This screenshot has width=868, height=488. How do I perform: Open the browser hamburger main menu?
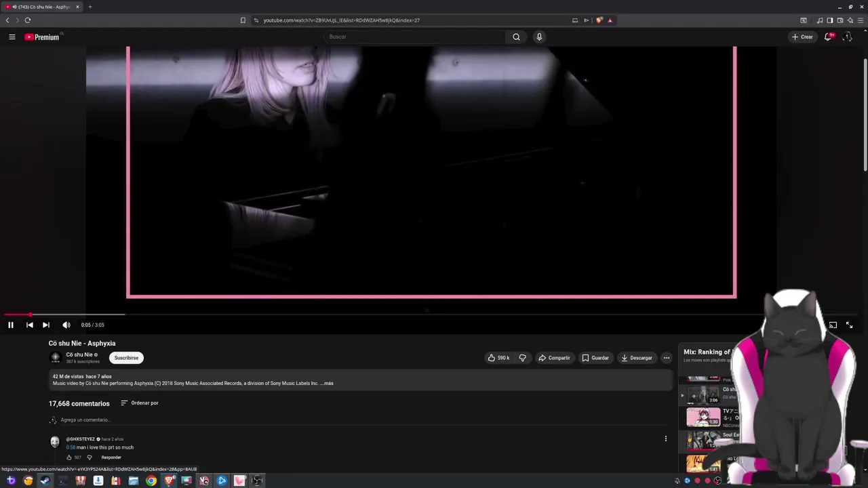[860, 20]
